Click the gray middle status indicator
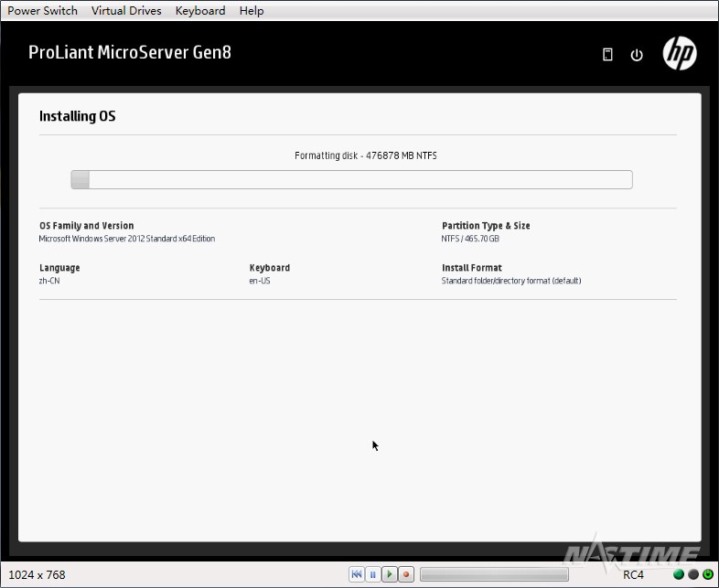 pos(693,574)
